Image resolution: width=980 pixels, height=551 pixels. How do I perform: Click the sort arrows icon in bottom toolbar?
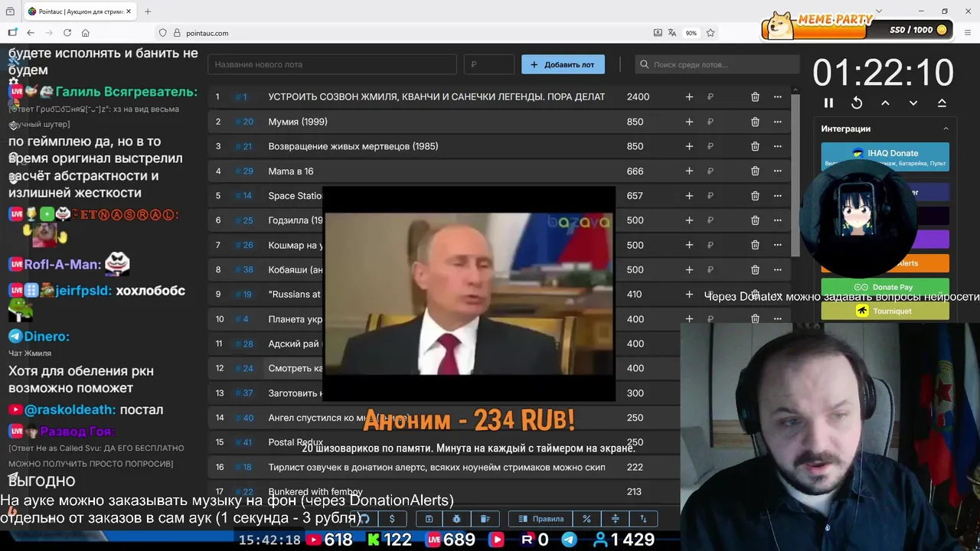(643, 519)
